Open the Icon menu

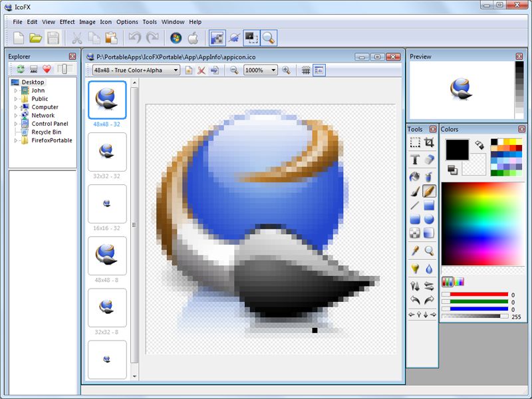(x=106, y=21)
